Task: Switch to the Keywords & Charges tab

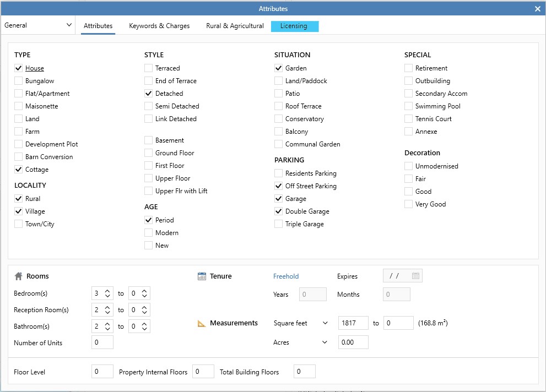Action: (159, 26)
